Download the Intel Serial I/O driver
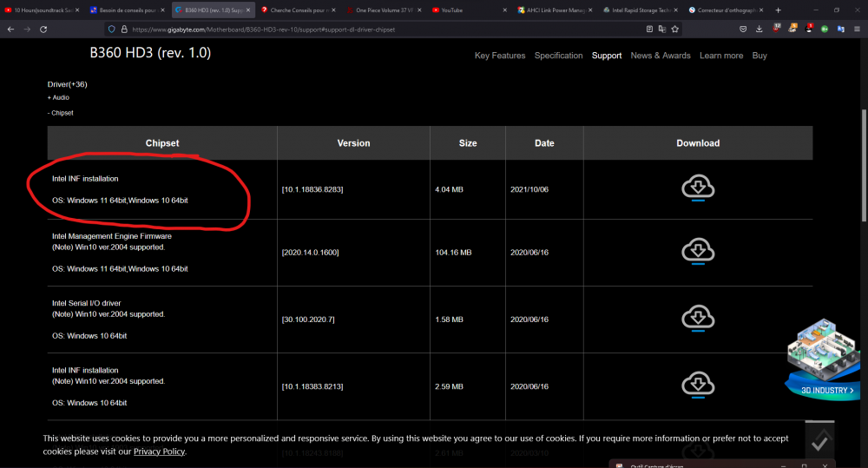This screenshot has width=868, height=468. [x=698, y=318]
